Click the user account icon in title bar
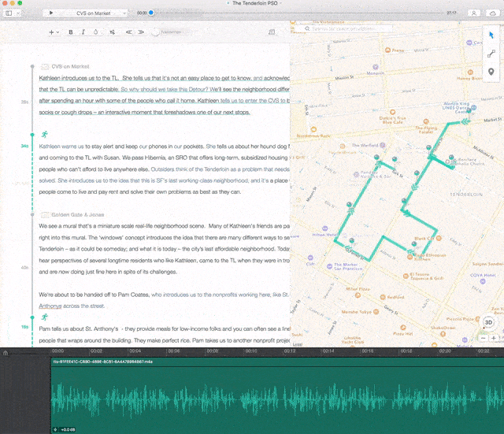This screenshot has width=504, height=434. [x=473, y=13]
